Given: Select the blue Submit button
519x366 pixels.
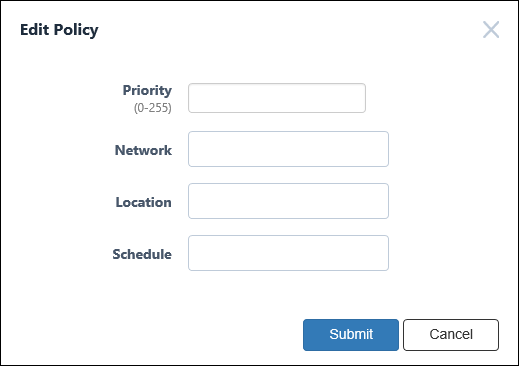Looking at the screenshot, I should click(x=351, y=335).
